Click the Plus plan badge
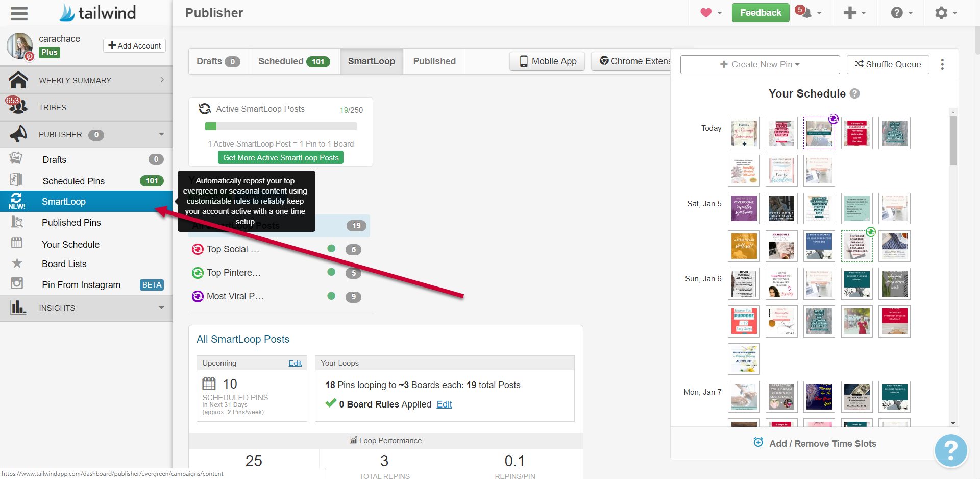This screenshot has width=980, height=479. click(50, 52)
